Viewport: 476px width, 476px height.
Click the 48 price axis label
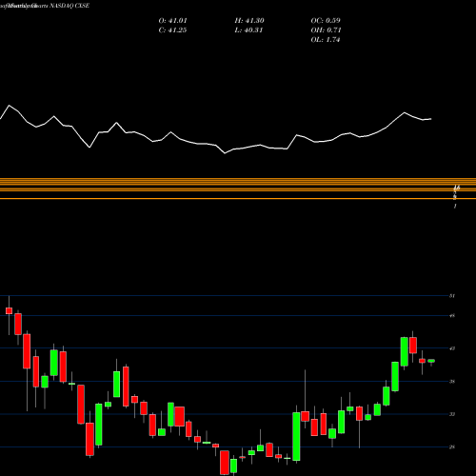tap(452, 316)
